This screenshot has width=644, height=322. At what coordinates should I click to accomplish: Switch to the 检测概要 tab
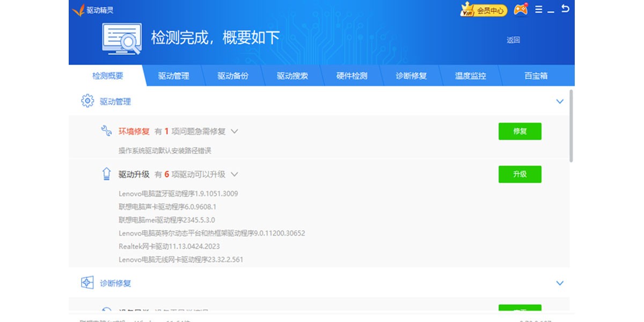(107, 76)
